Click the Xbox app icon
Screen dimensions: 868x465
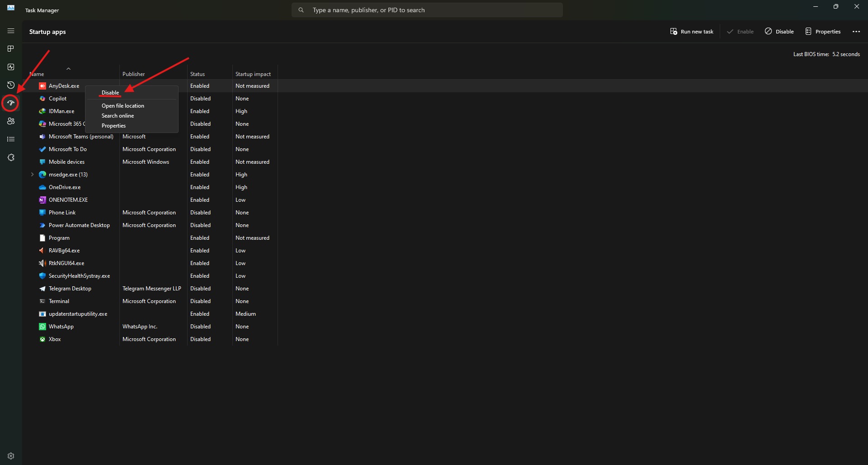click(x=42, y=339)
